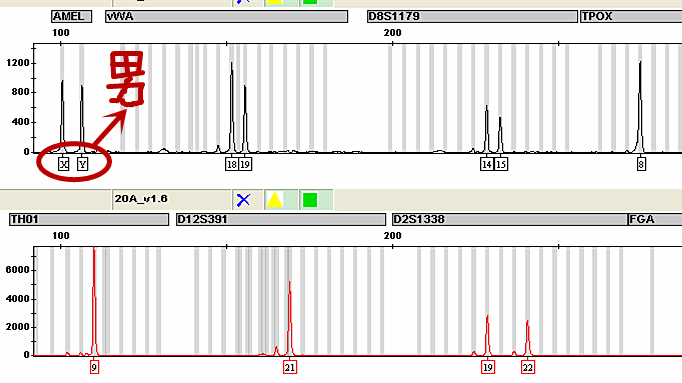
Task: Select allele label 14 under D8S1179
Action: pyautogui.click(x=487, y=164)
